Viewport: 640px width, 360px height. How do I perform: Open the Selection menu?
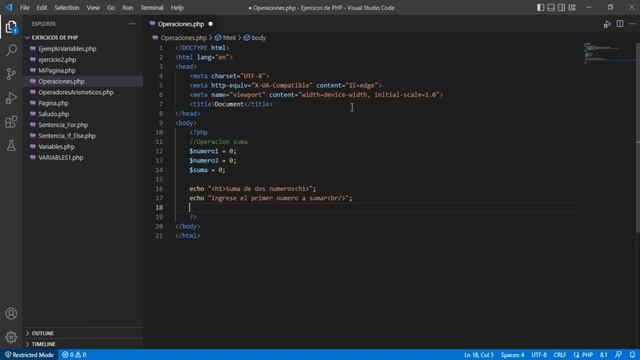67,7
